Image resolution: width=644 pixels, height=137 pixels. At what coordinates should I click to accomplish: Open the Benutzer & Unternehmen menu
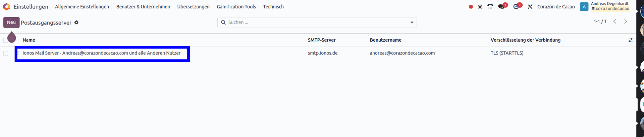[x=143, y=7]
